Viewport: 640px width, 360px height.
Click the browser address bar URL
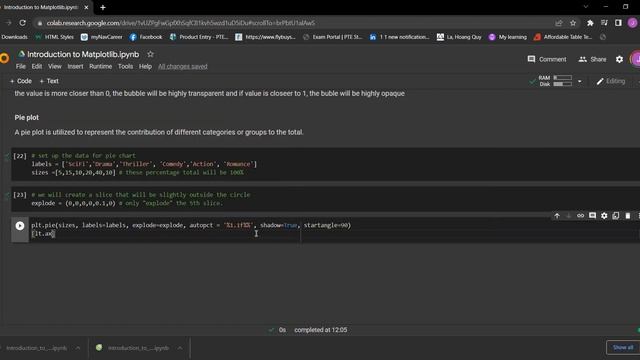[x=180, y=23]
